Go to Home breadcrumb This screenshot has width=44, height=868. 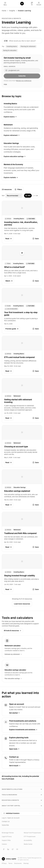pyautogui.click(x=4, y=10)
